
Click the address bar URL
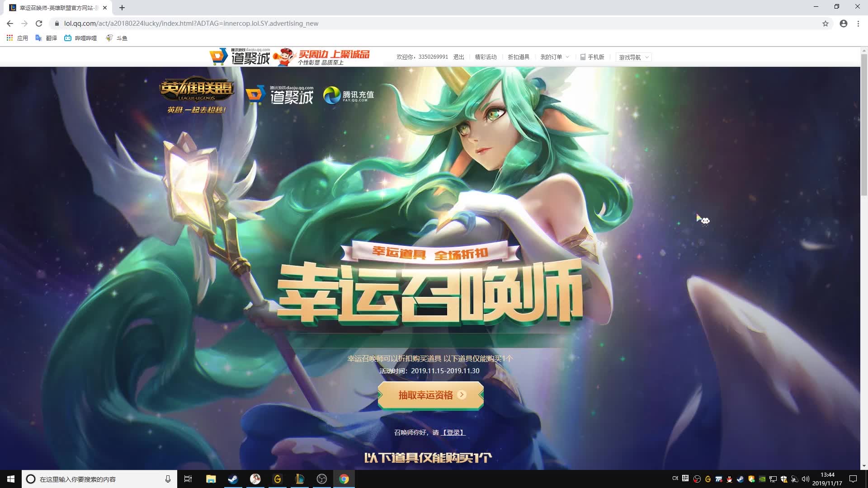(x=191, y=23)
